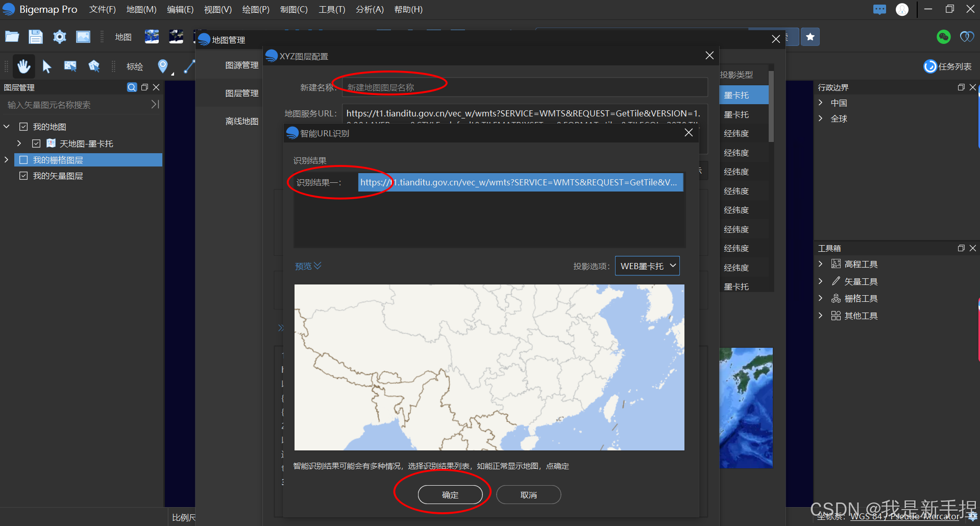The width and height of the screenshot is (980, 526).
Task: Click the search icon in layer management panel
Action: coord(132,87)
